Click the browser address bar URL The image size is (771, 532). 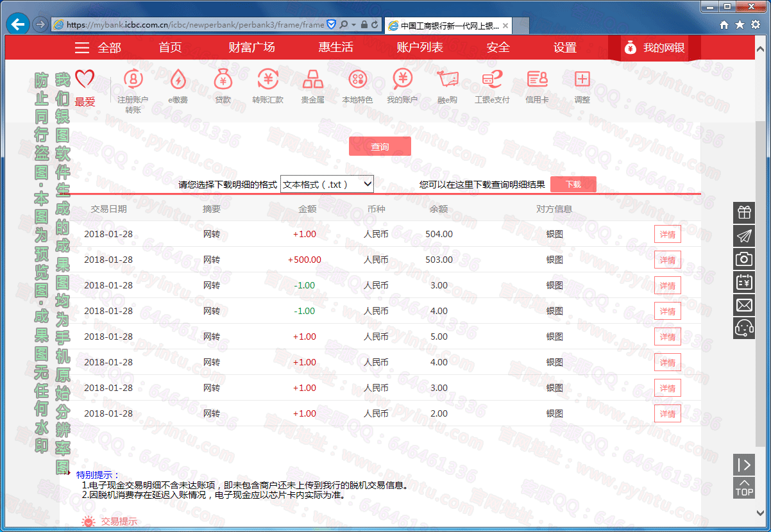(195, 25)
